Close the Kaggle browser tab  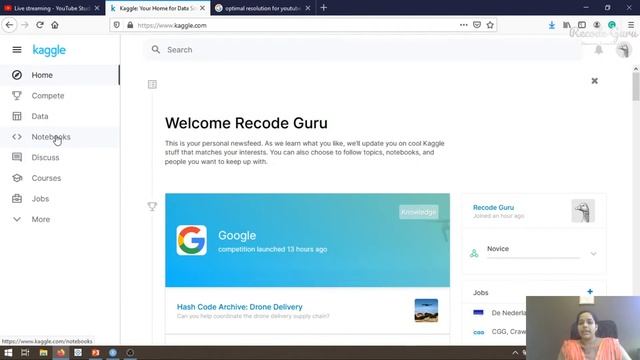(202, 8)
